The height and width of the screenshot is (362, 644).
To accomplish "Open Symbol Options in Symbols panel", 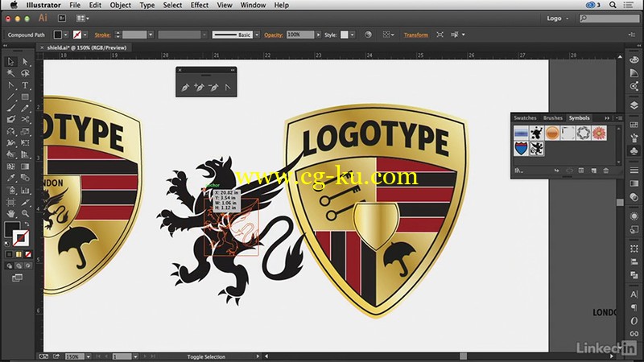I will tap(581, 171).
